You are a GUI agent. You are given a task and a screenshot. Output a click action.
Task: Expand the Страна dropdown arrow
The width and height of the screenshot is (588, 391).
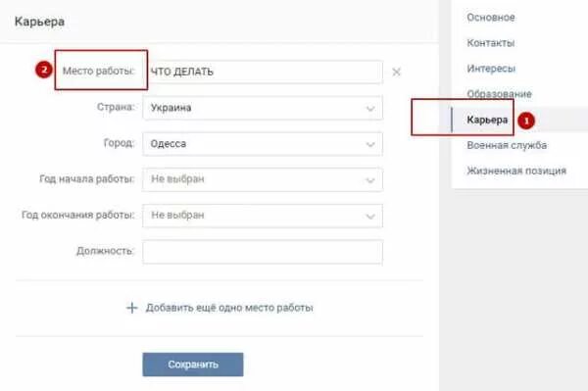point(370,109)
